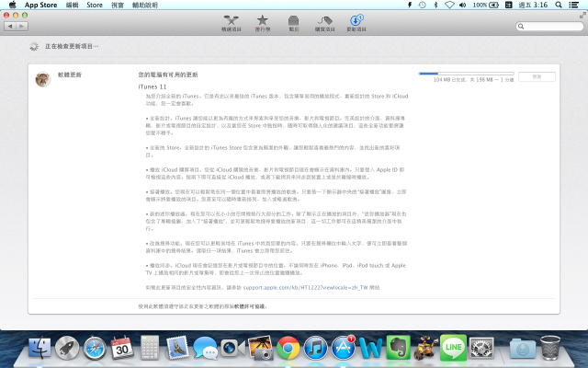Click the Software Update mountain lion icon
Image resolution: width=588 pixels, height=368 pixels.
[x=43, y=79]
